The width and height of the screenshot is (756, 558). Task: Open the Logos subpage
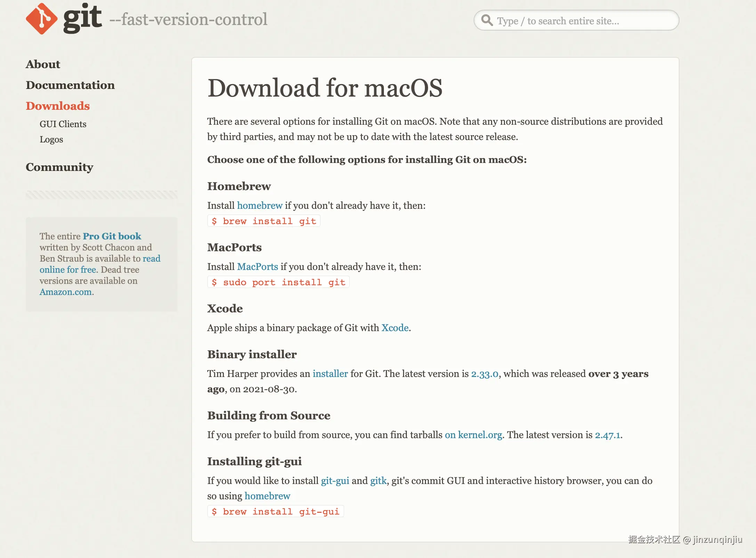[51, 139]
